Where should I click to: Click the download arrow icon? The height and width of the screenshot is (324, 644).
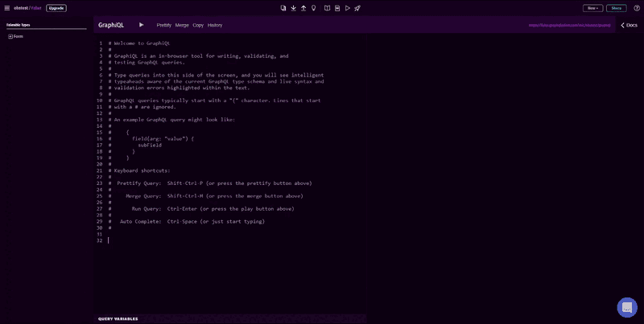click(x=294, y=8)
